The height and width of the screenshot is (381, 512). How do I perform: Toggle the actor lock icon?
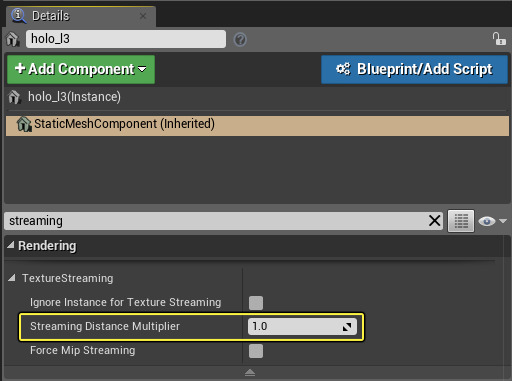tap(499, 39)
